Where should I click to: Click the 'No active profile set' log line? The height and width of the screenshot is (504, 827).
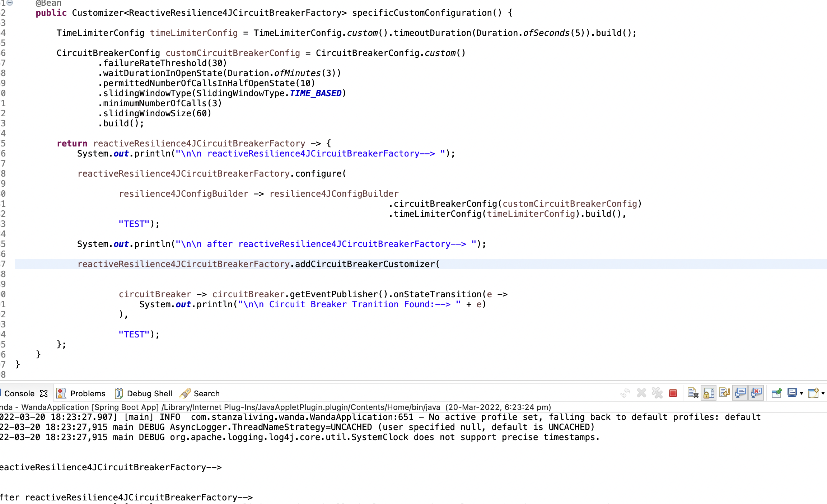point(380,417)
